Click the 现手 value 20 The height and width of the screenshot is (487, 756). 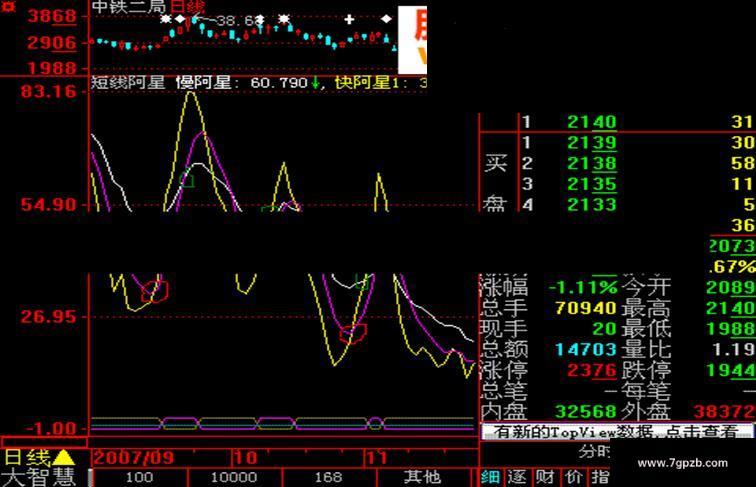coord(605,329)
